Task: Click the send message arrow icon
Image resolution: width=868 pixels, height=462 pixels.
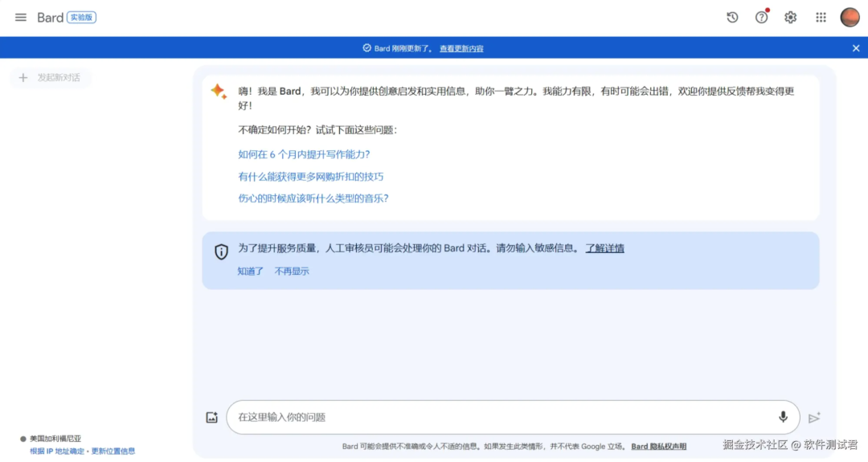Action: (x=813, y=418)
